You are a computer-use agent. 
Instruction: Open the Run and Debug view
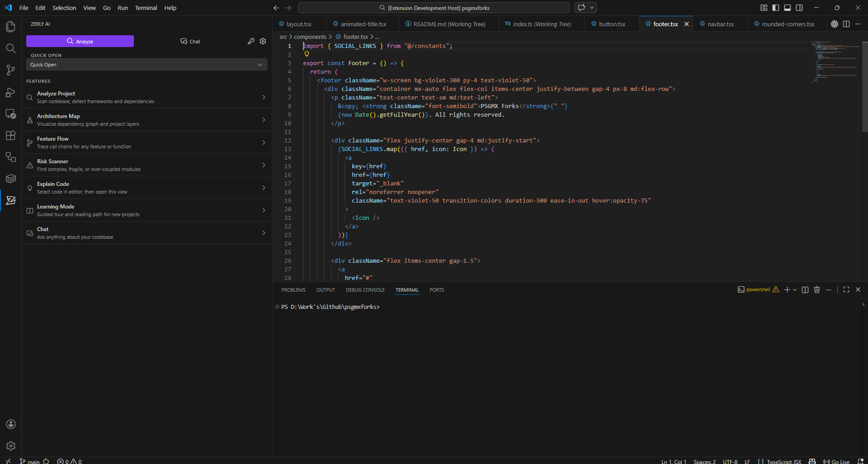point(10,93)
